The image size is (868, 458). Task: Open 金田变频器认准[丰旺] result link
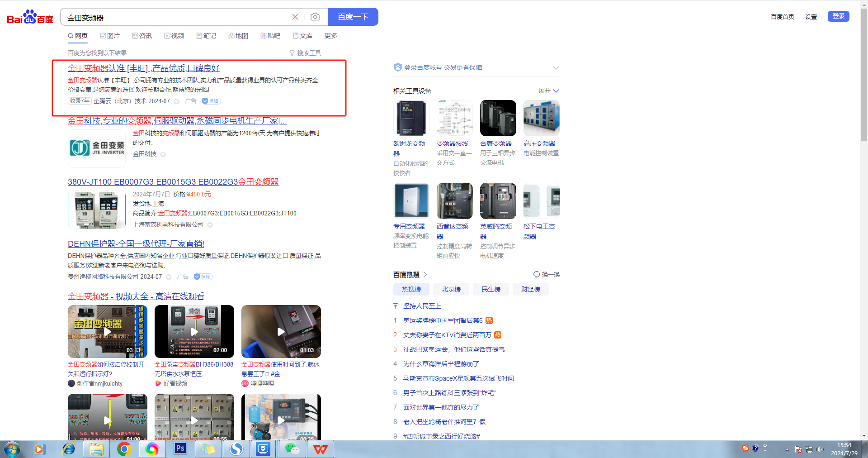[x=144, y=68]
